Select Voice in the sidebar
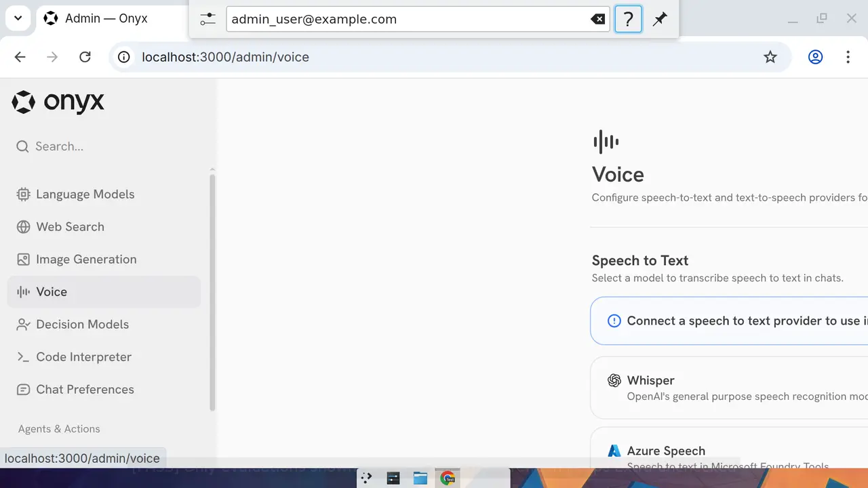This screenshot has height=488, width=868. (104, 292)
